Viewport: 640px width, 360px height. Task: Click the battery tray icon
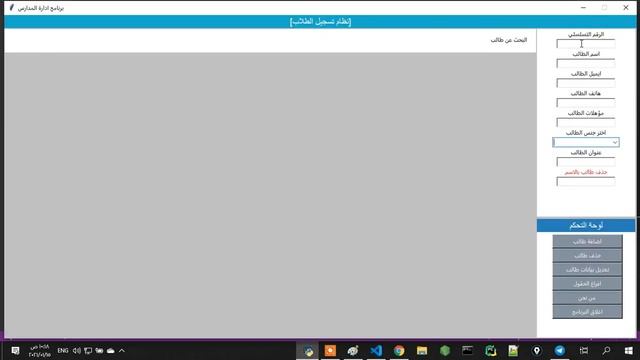tap(99, 351)
